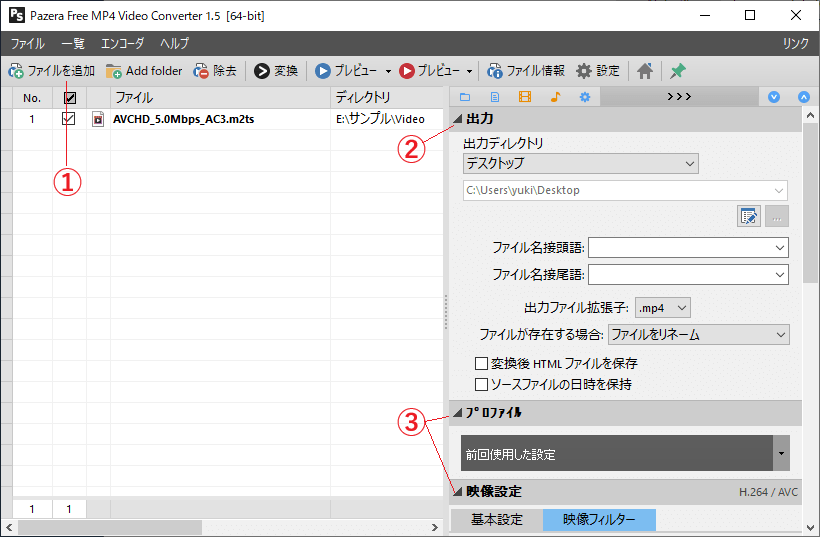Image resolution: width=820 pixels, height=537 pixels.
Task: Switch to the folder output tab icon
Action: click(x=464, y=97)
